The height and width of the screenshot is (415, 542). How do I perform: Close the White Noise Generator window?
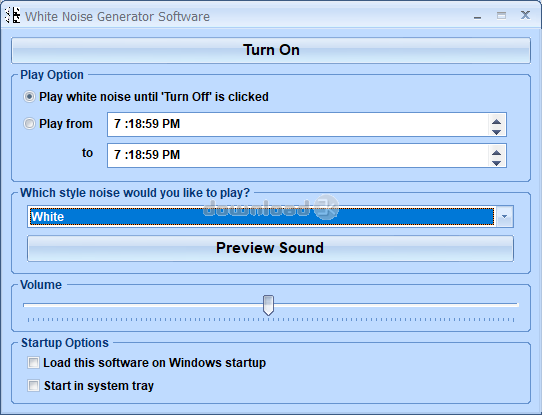pyautogui.click(x=525, y=15)
